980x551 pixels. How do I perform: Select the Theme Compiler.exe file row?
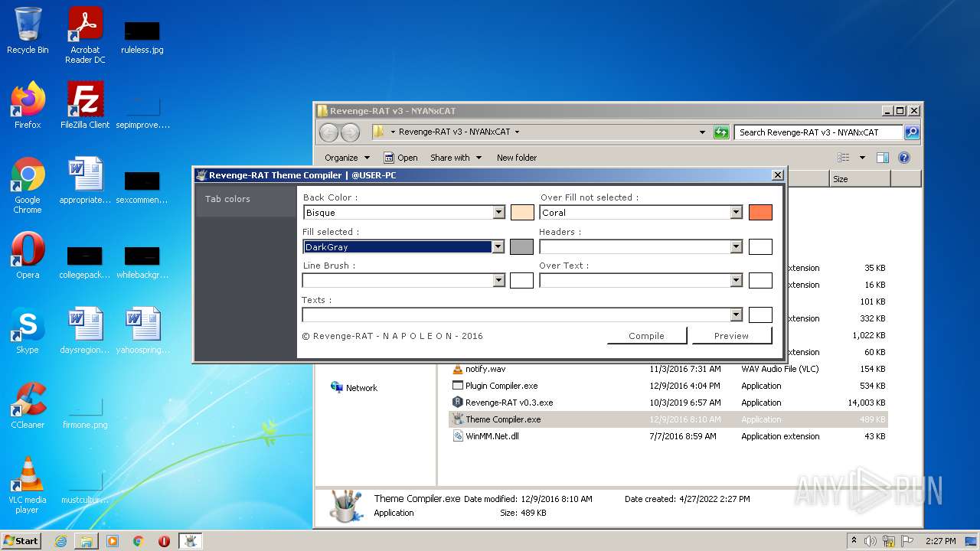pyautogui.click(x=668, y=419)
